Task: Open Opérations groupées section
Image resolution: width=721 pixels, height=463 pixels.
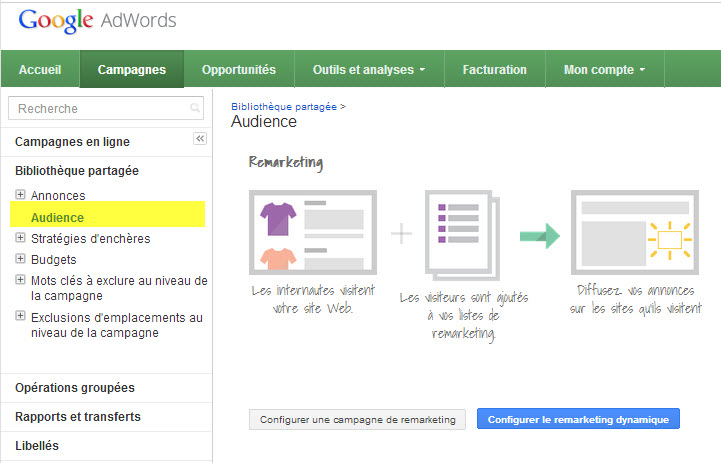Action: click(75, 388)
